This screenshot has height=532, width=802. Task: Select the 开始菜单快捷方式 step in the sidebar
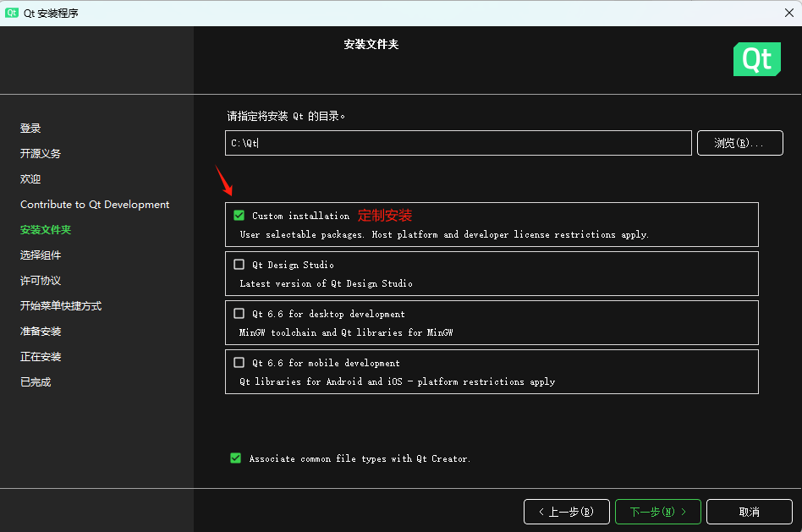[61, 306]
